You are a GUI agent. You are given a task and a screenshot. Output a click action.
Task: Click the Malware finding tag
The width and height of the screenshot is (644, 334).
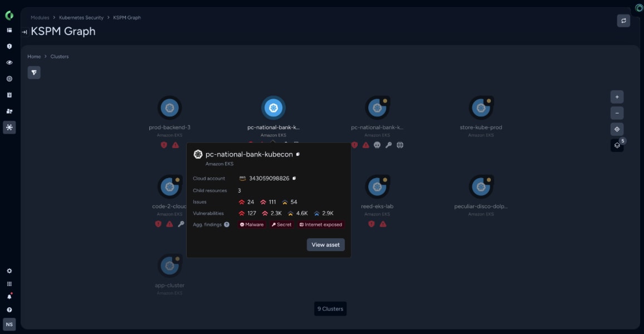click(x=252, y=224)
